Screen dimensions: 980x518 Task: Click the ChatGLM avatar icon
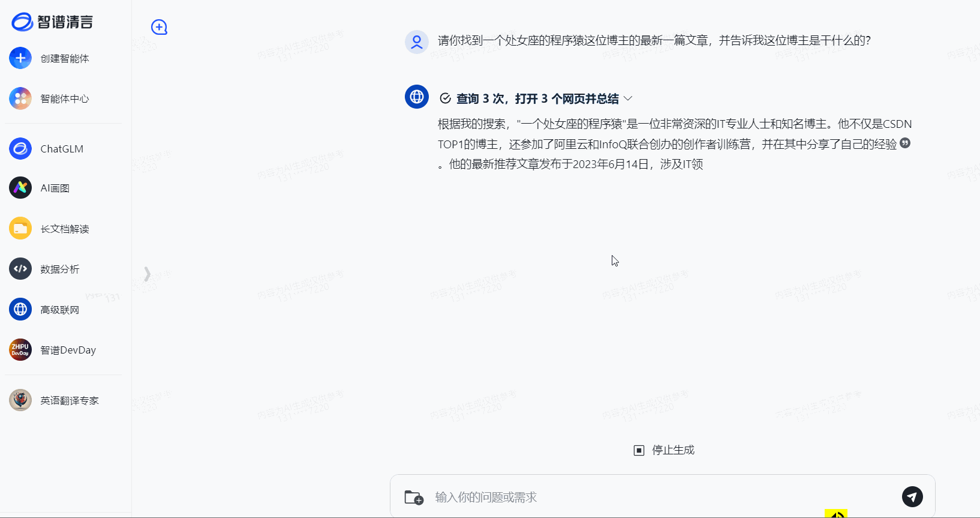pyautogui.click(x=20, y=149)
